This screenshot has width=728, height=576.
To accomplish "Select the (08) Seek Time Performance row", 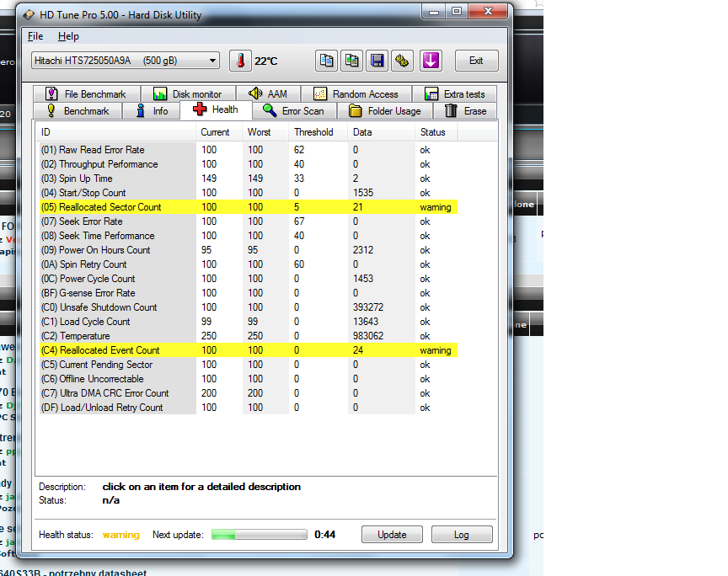I will pos(249,236).
